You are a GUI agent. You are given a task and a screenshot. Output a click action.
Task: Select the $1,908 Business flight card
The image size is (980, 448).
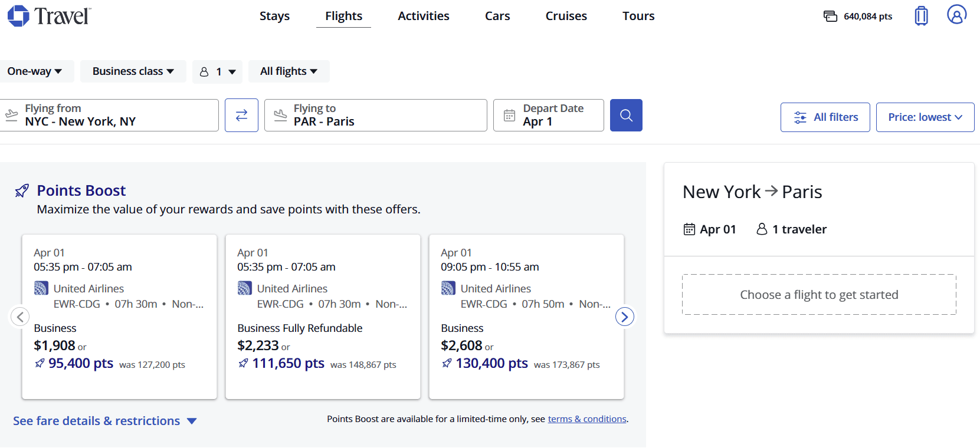click(x=119, y=317)
